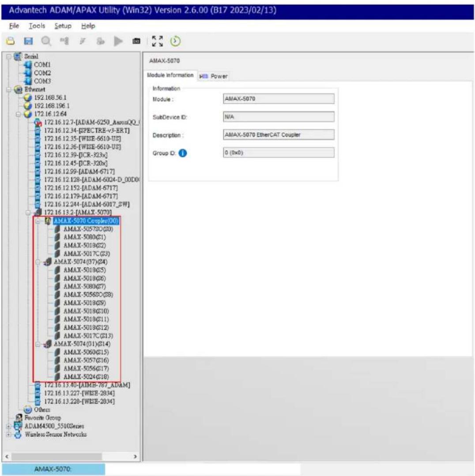Select module AMAX-5056SO(S8)
Image resolution: width=475 pixels, height=476 pixels.
click(88, 294)
